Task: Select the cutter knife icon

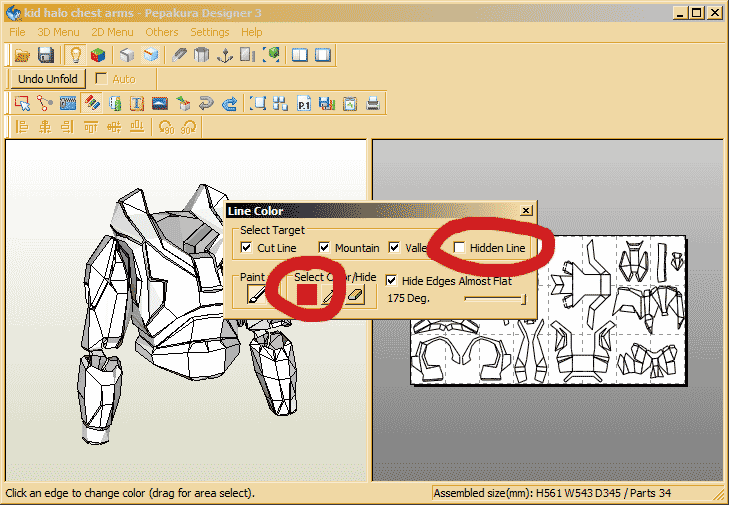Action: tap(179, 55)
